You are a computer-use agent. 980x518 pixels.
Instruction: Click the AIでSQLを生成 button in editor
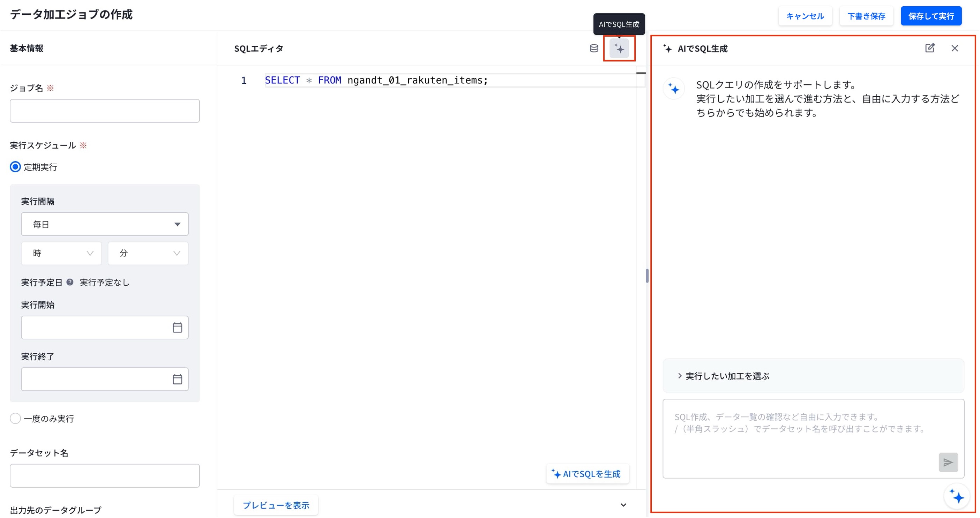click(587, 474)
